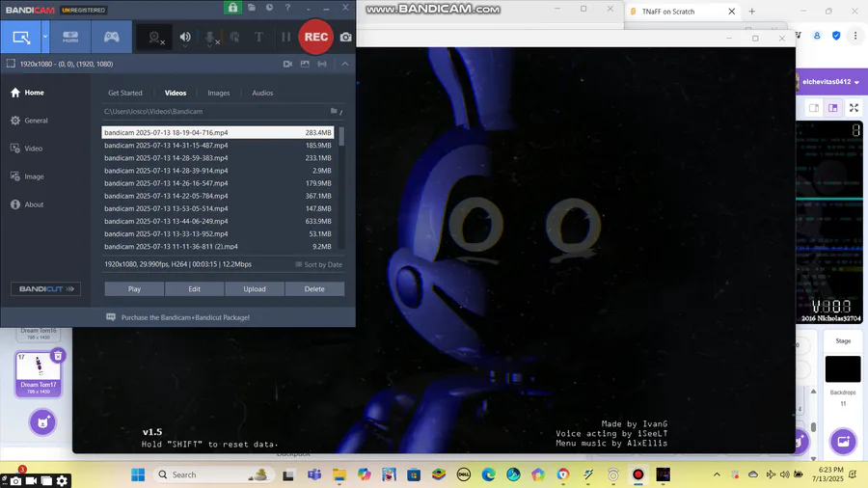Select bandicam 2025-07-13 14-28-59-383.mp4
This screenshot has width=868, height=488.
218,158
